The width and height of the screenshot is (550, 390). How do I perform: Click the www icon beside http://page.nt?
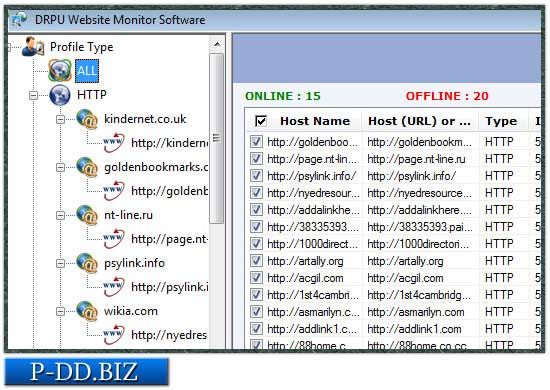(114, 239)
